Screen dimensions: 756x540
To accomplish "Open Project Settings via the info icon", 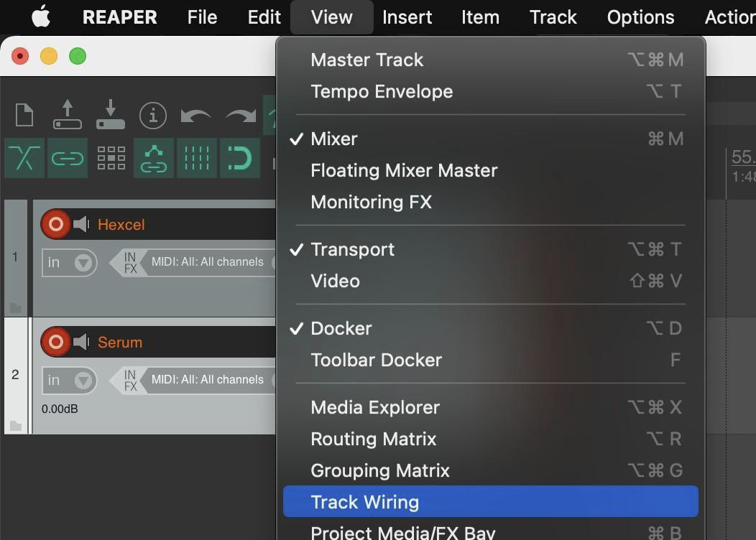I will [153, 116].
